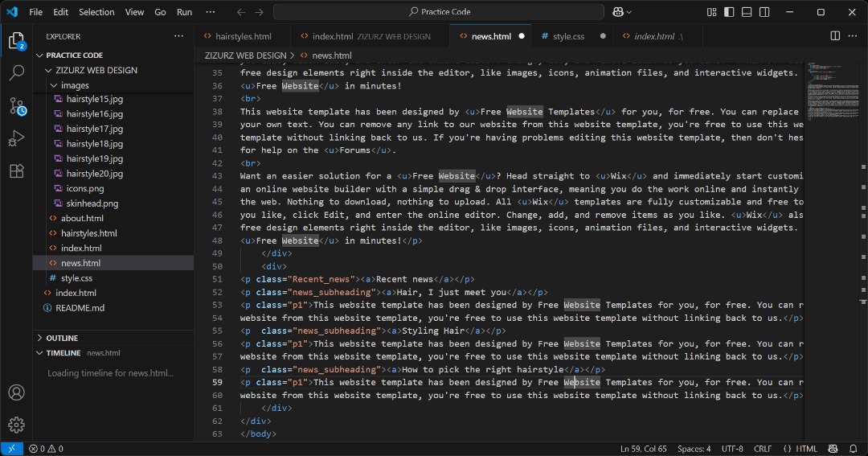Viewport: 868px width, 456px height.
Task: Open style.css in the explorer tree
Action: point(76,278)
